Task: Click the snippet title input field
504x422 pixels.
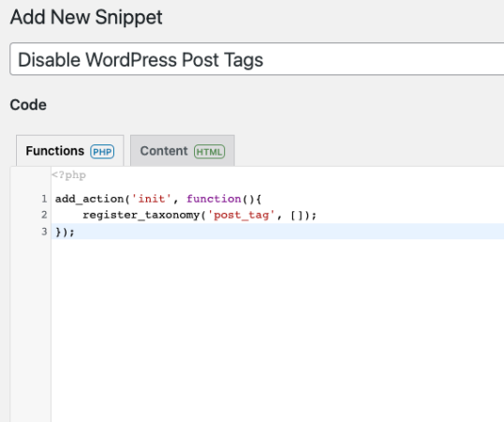Action: coord(257,59)
